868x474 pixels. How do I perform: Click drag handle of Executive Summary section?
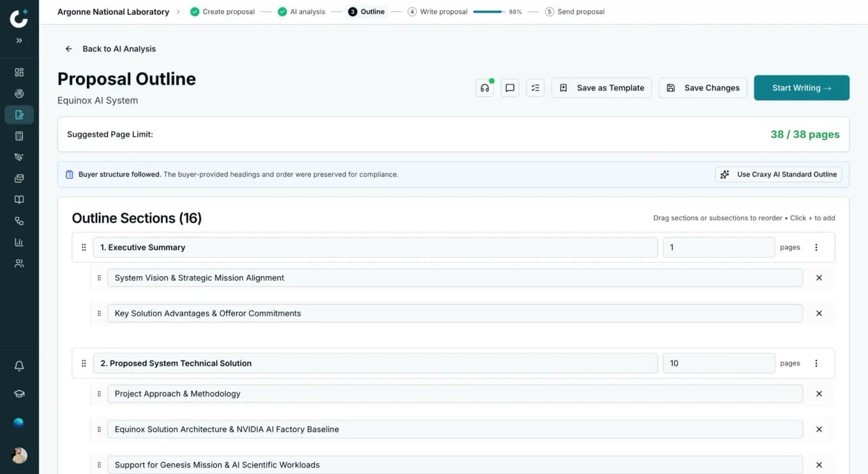pos(84,248)
